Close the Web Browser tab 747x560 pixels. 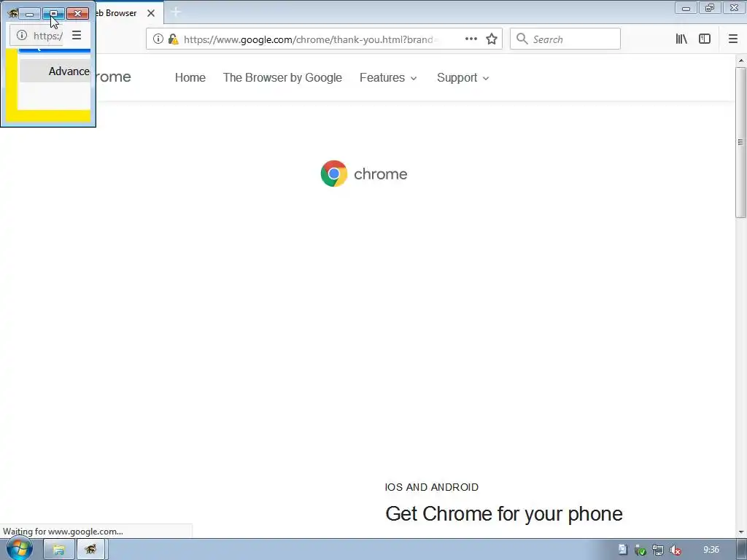[151, 13]
